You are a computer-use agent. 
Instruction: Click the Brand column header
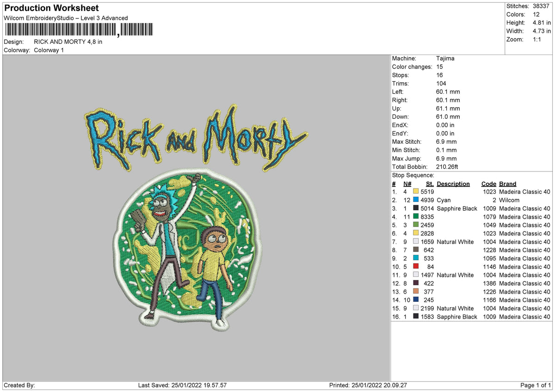[508, 184]
